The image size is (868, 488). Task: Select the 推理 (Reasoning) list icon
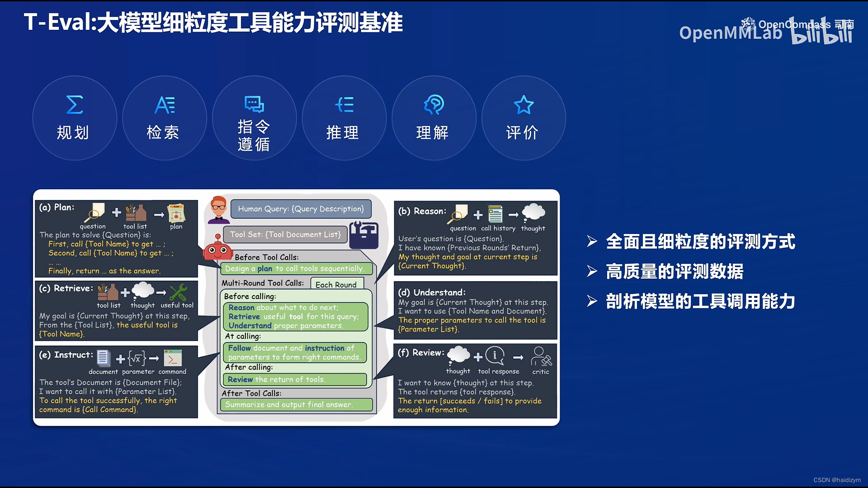click(344, 104)
